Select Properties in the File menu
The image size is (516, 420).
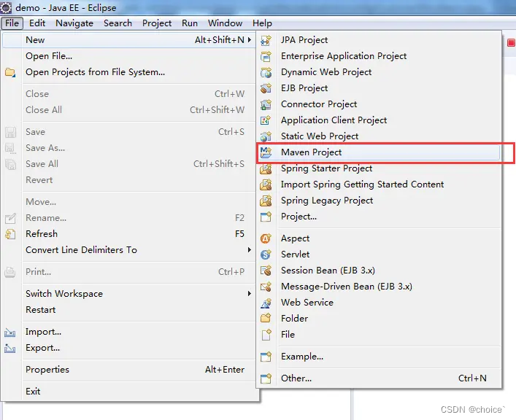point(128,370)
